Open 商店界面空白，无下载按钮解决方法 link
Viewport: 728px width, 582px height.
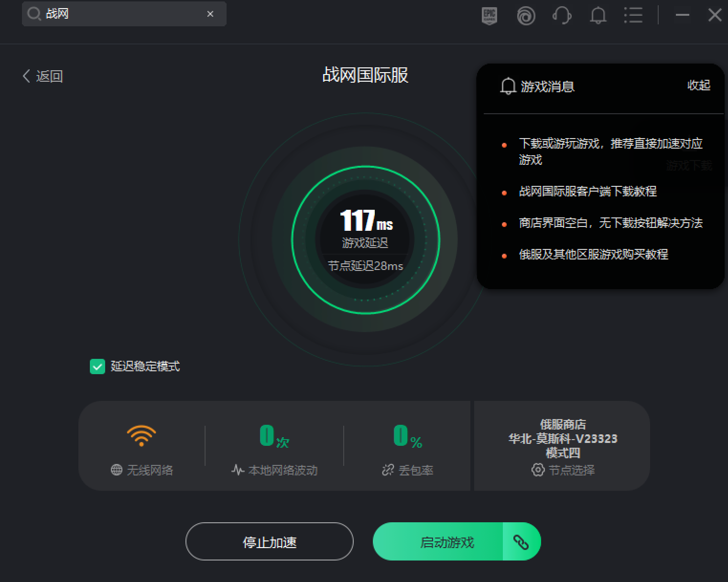click(611, 223)
